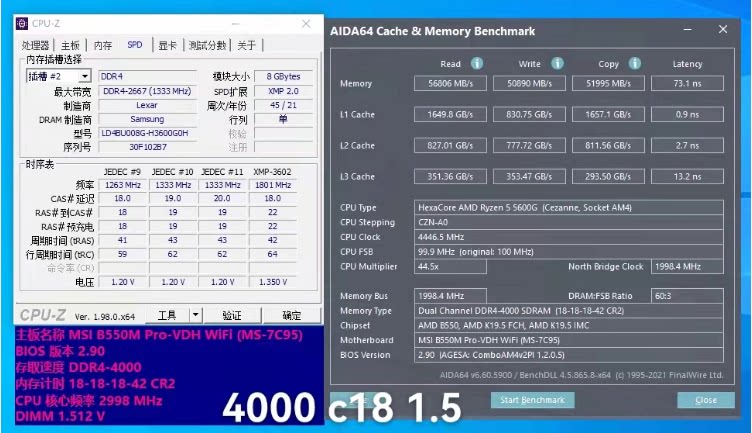Close the CPU-Z window
The width and height of the screenshot is (752, 433).
[x=306, y=23]
